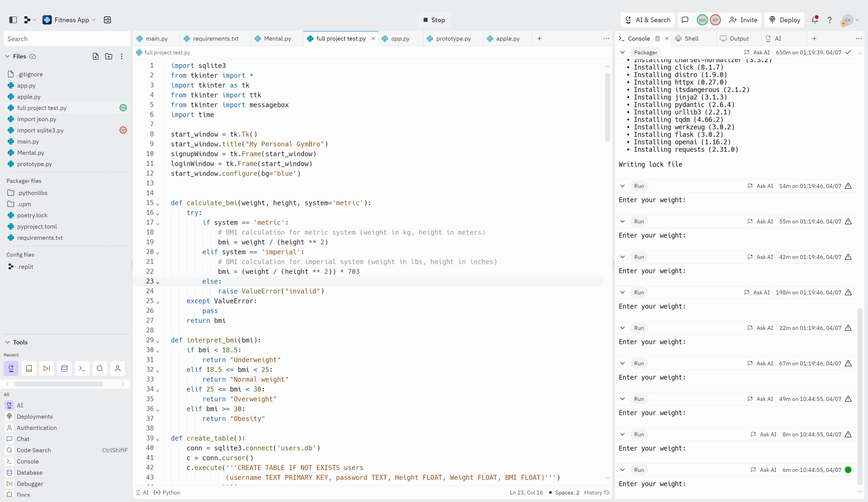This screenshot has width=868, height=502.
Task: Clear console using trash icon
Action: (x=658, y=39)
